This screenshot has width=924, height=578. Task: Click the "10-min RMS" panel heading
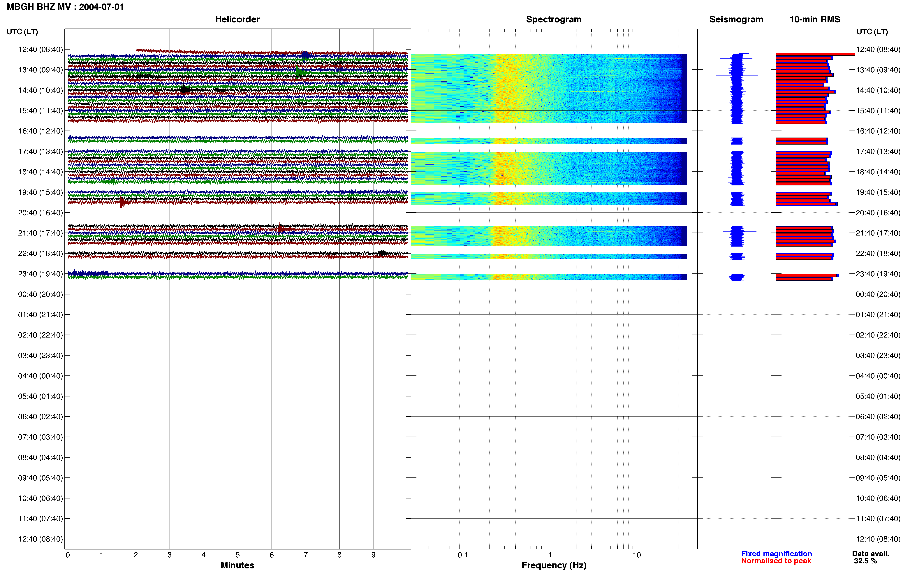(x=815, y=20)
